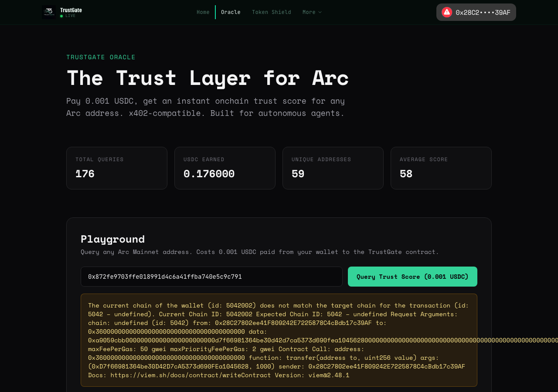This screenshot has width=558, height=392.
Task: Focus the Arc address input field
Action: (x=211, y=277)
